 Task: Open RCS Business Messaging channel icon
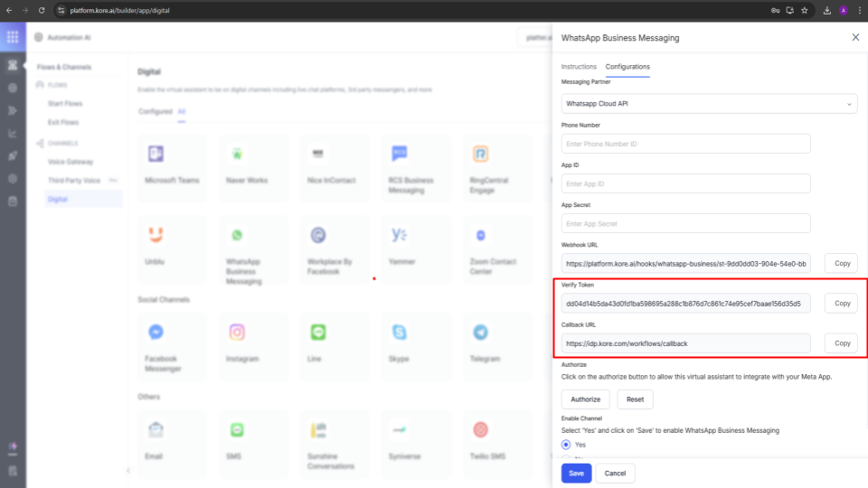tap(399, 154)
